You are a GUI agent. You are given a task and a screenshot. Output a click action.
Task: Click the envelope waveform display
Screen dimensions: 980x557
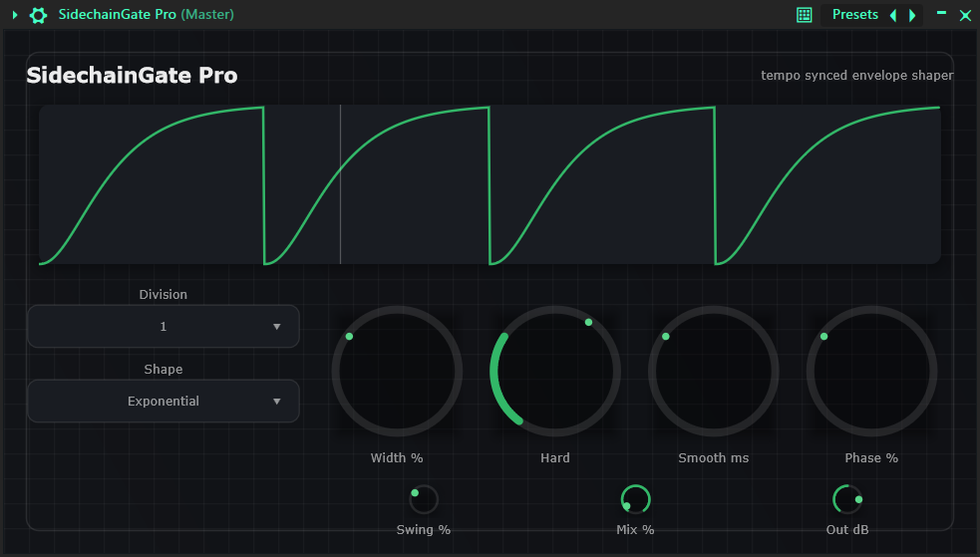click(490, 184)
